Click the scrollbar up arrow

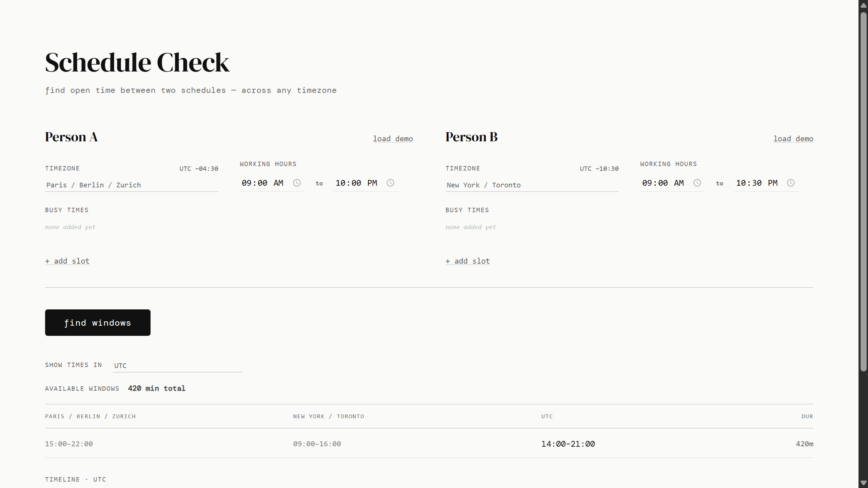point(863,5)
